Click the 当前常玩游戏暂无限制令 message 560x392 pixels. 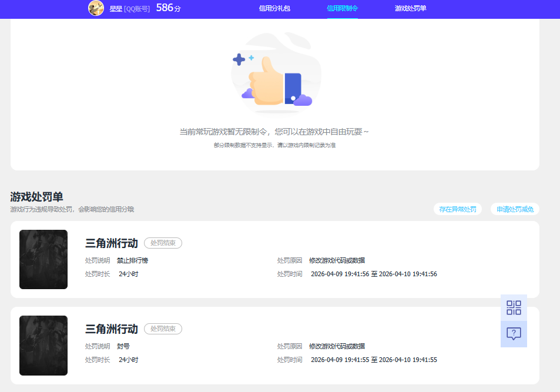(274, 132)
